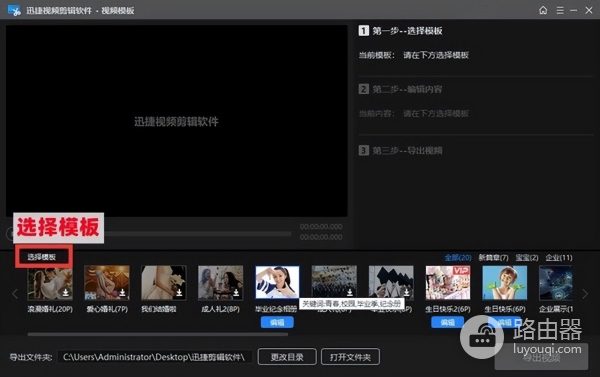Download the 成人礼2(8P) template via arrow icon
This screenshot has width=600, height=377.
pyautogui.click(x=236, y=292)
